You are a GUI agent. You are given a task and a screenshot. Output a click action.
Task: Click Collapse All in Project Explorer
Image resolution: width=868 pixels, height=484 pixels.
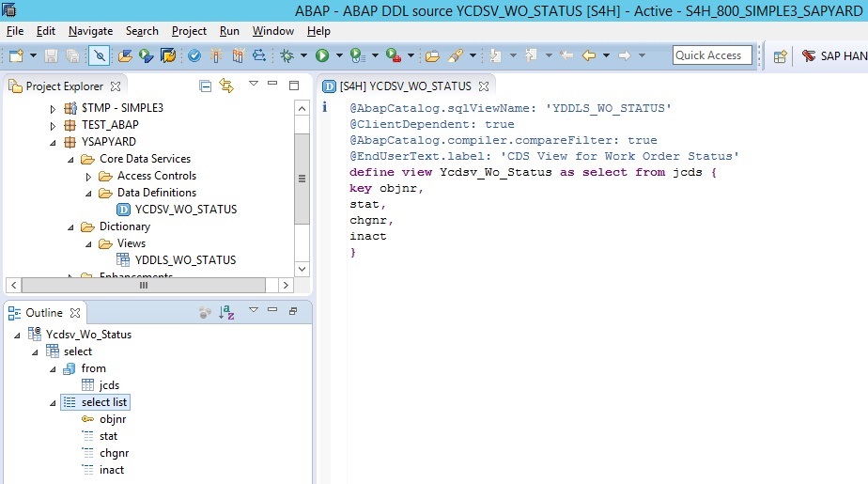206,86
